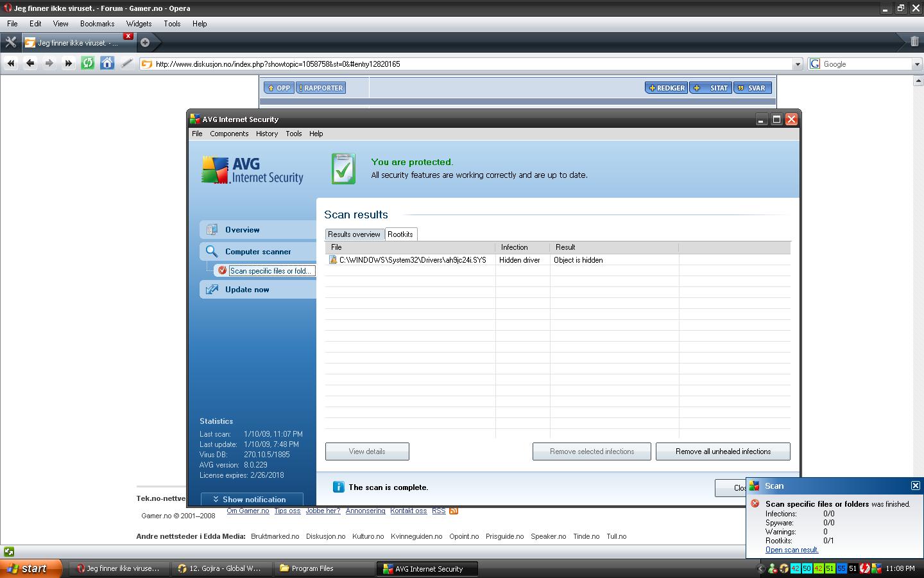The width and height of the screenshot is (924, 578).
Task: Expand hidden system tray icons arrow
Action: pyautogui.click(x=761, y=568)
